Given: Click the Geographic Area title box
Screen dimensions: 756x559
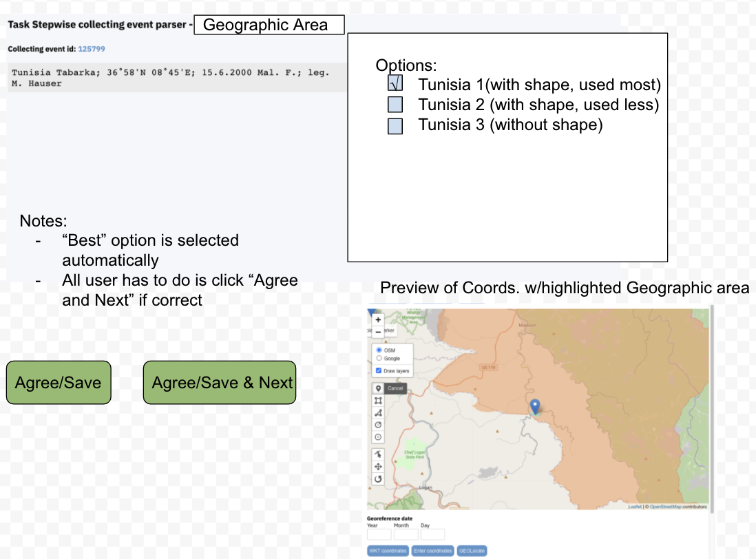Looking at the screenshot, I should click(x=269, y=25).
